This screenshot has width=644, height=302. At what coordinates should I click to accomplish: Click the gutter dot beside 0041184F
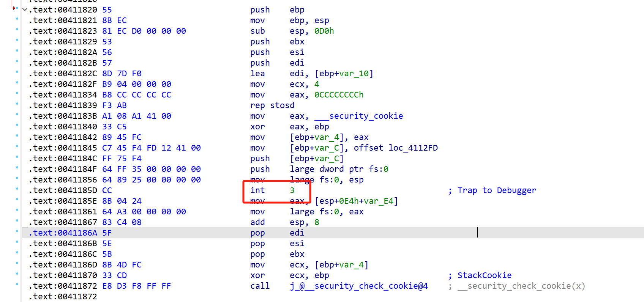pyautogui.click(x=17, y=168)
